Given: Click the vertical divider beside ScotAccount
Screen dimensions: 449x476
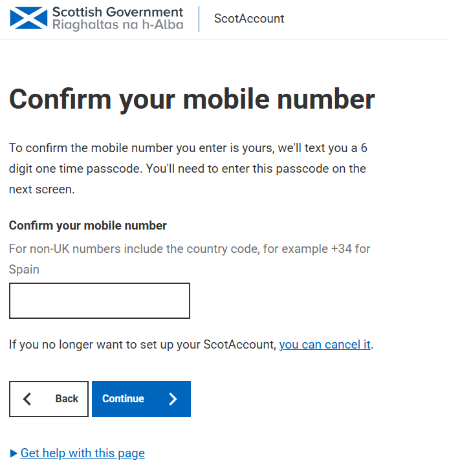Looking at the screenshot, I should (x=199, y=19).
